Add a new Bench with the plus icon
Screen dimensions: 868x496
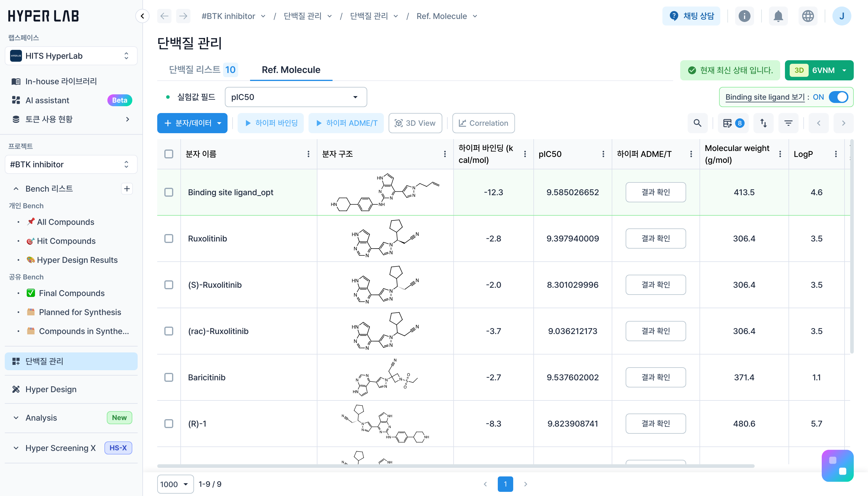[127, 188]
